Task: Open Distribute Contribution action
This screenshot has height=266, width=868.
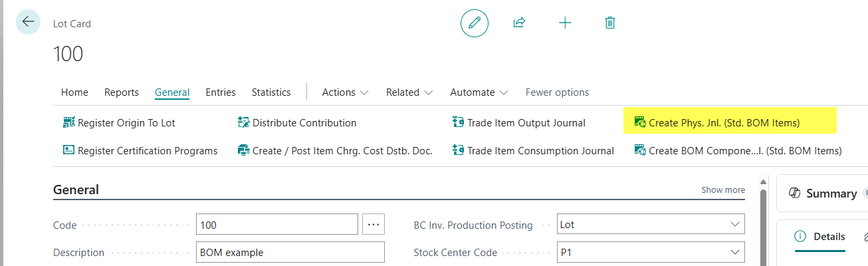Action: pyautogui.click(x=297, y=123)
